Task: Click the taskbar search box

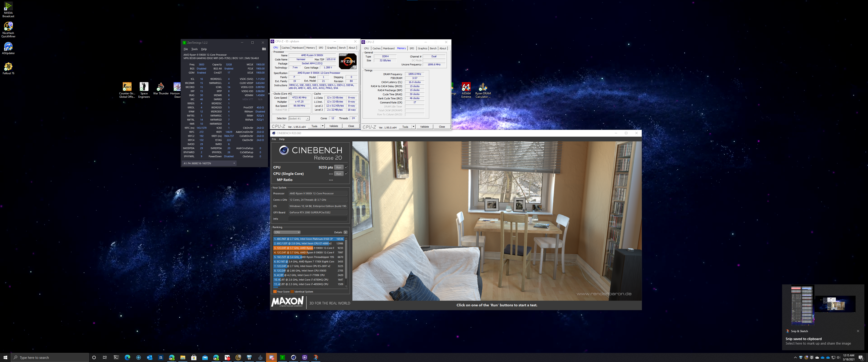Action: tap(50, 357)
